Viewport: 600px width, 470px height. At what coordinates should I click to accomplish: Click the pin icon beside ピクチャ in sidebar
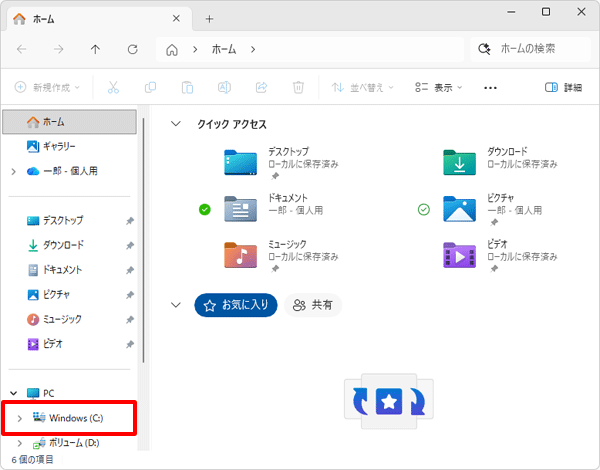pyautogui.click(x=130, y=295)
